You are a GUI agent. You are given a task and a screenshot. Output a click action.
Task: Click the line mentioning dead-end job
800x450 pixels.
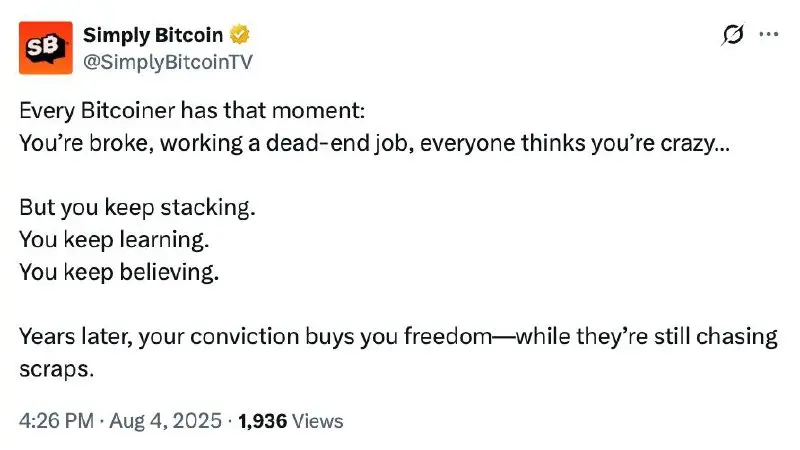point(375,143)
